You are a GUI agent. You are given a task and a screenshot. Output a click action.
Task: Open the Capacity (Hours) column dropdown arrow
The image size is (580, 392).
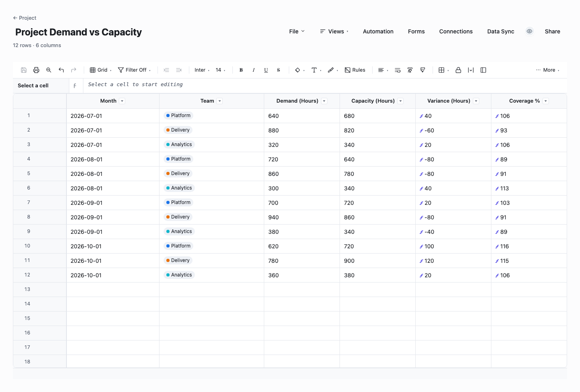[400, 101]
